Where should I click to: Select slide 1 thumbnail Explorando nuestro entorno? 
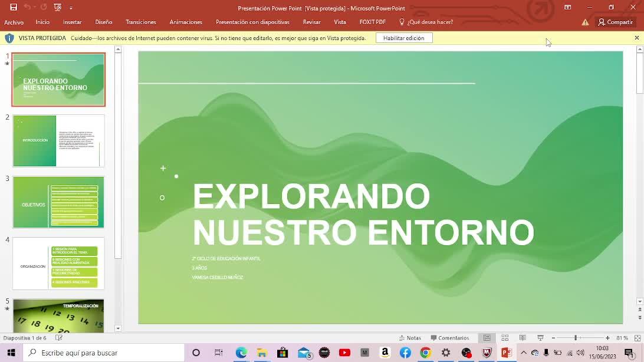pos(58,80)
